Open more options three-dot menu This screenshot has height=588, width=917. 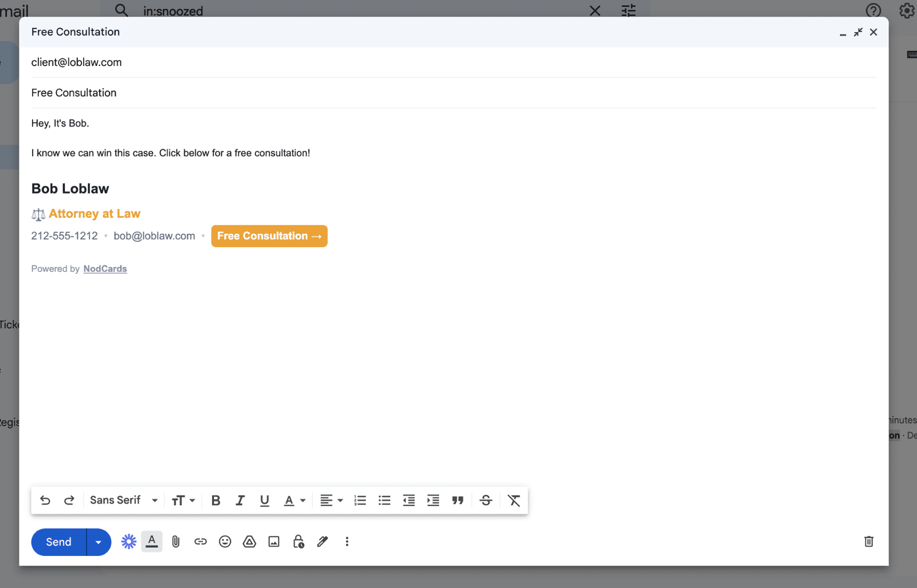(347, 542)
